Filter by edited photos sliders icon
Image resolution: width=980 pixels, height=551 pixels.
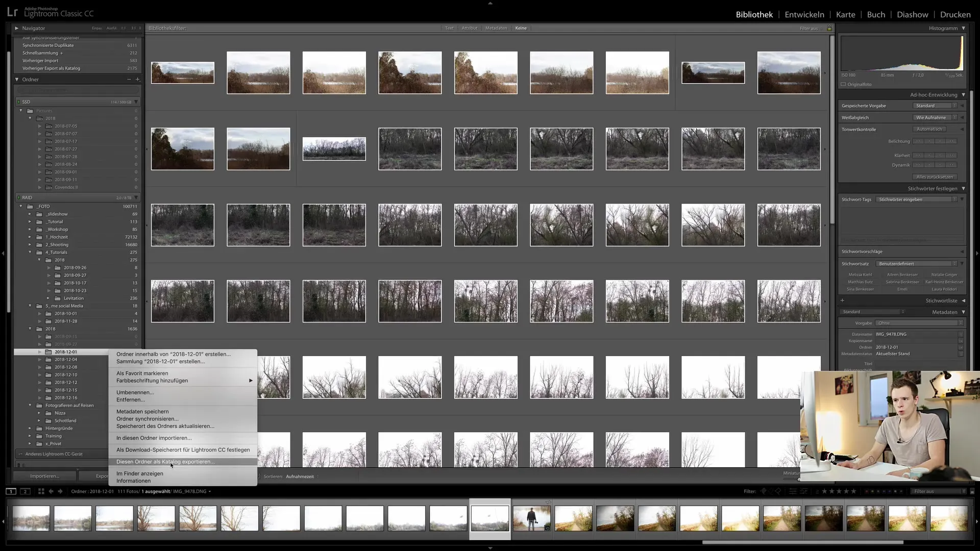(x=793, y=491)
